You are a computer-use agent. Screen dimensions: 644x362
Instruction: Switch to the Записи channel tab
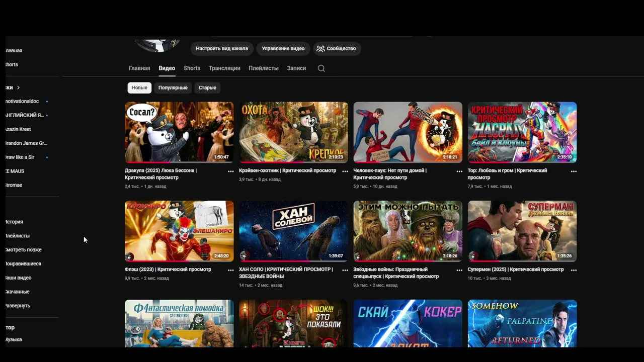click(296, 68)
